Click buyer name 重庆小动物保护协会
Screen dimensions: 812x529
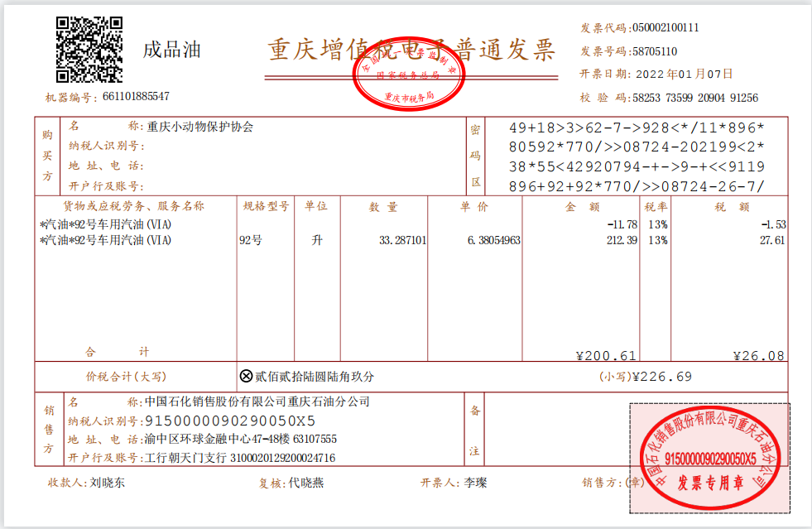pos(199,127)
